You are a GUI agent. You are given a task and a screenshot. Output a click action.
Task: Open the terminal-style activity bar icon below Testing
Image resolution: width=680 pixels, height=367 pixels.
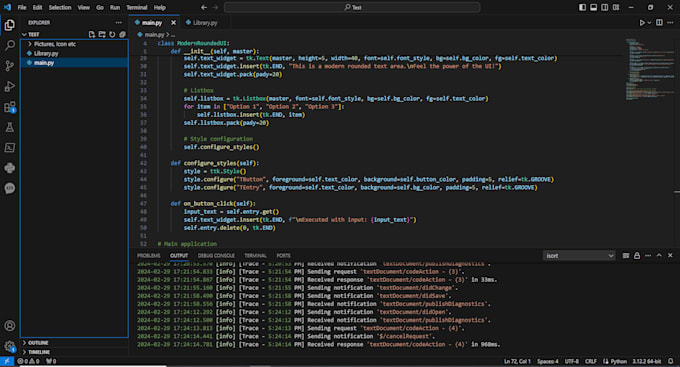[x=10, y=147]
